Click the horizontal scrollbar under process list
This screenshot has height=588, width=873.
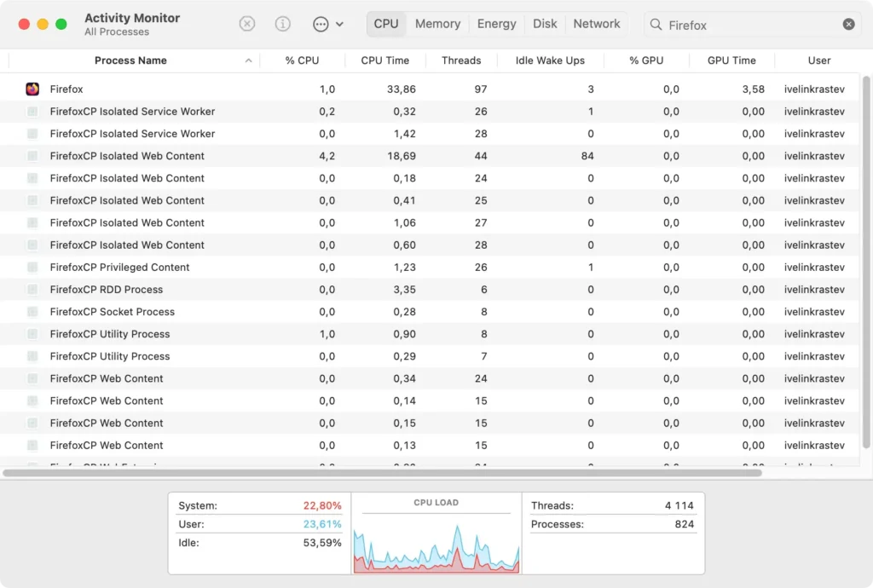coord(382,472)
